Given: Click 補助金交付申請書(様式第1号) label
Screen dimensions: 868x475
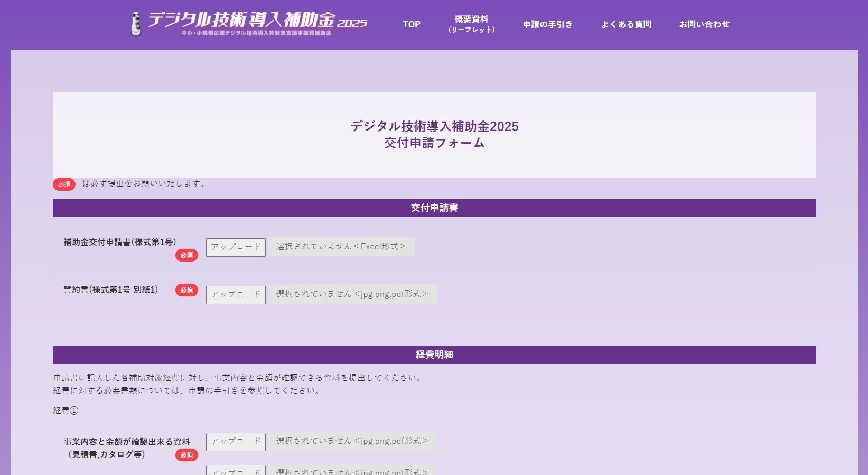Looking at the screenshot, I should pyautogui.click(x=120, y=242).
